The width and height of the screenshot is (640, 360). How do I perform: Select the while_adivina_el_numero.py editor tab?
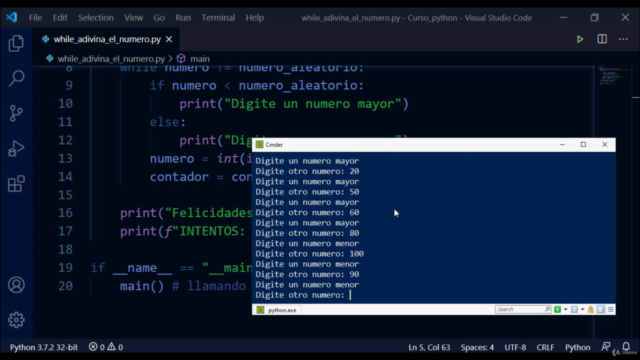pos(107,39)
